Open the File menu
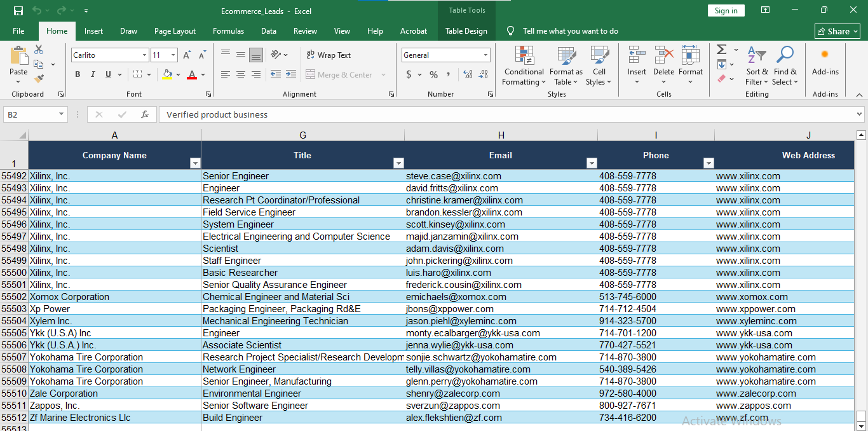 [x=18, y=31]
